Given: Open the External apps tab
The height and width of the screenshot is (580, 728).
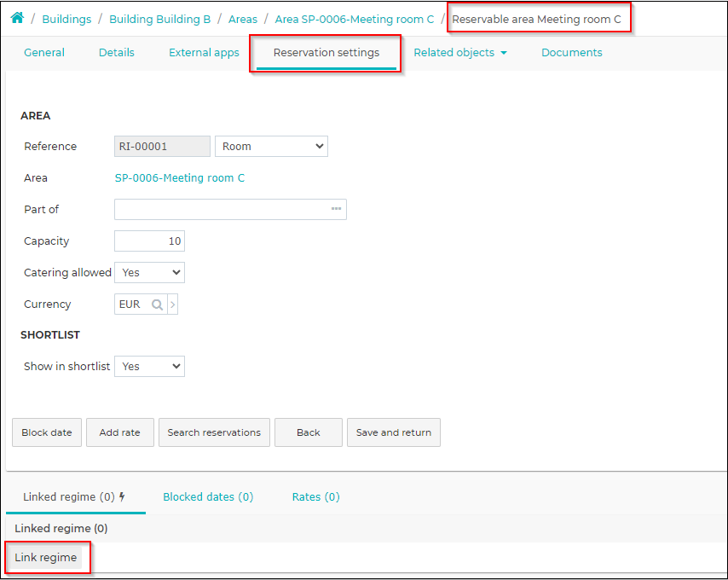Looking at the screenshot, I should click(204, 53).
